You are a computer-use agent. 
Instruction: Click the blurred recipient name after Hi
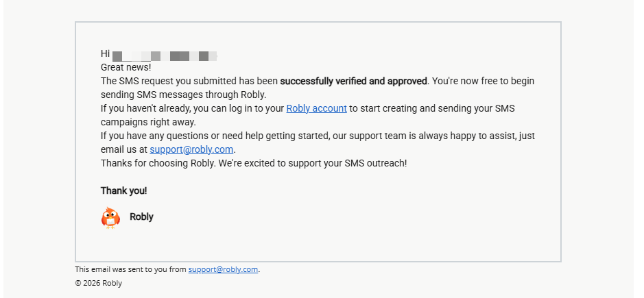[x=165, y=54]
